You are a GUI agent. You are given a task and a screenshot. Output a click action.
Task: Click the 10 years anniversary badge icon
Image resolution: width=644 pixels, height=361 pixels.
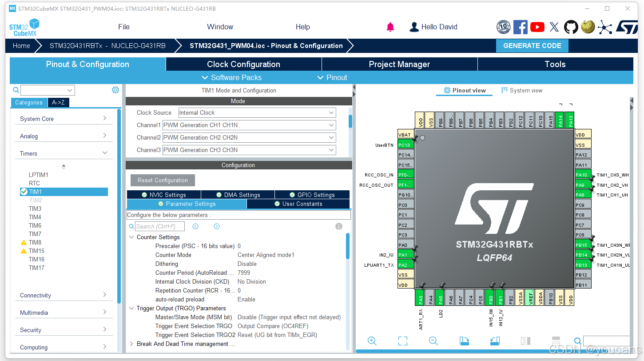coord(503,27)
